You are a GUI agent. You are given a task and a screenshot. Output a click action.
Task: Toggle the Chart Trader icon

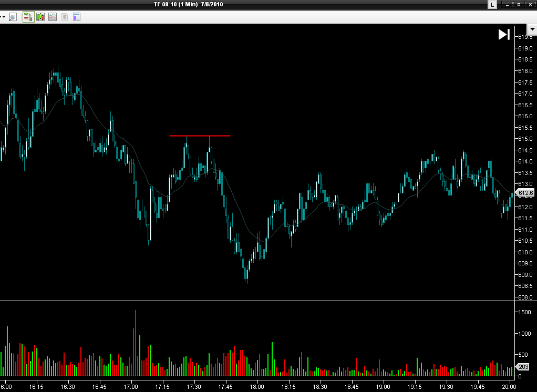click(28, 17)
